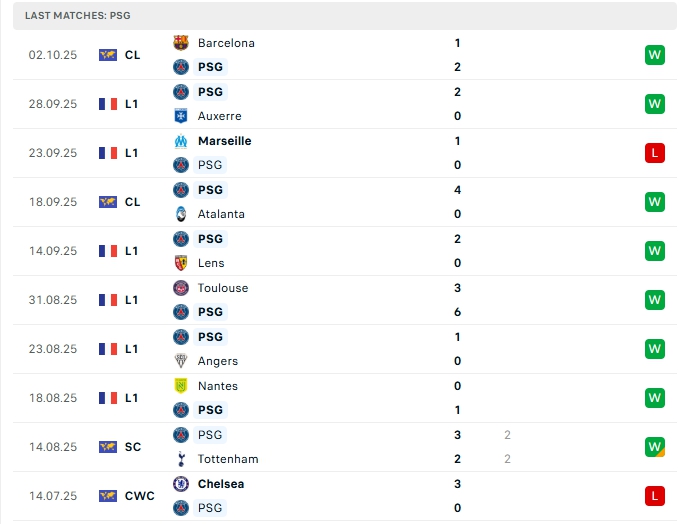Click the Lens club crest

point(181,263)
